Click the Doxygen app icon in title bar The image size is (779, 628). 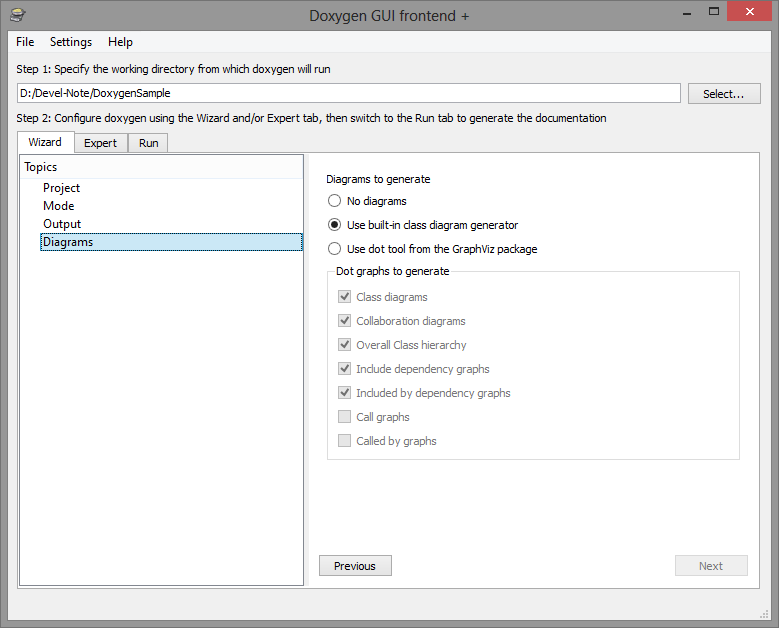(18, 15)
